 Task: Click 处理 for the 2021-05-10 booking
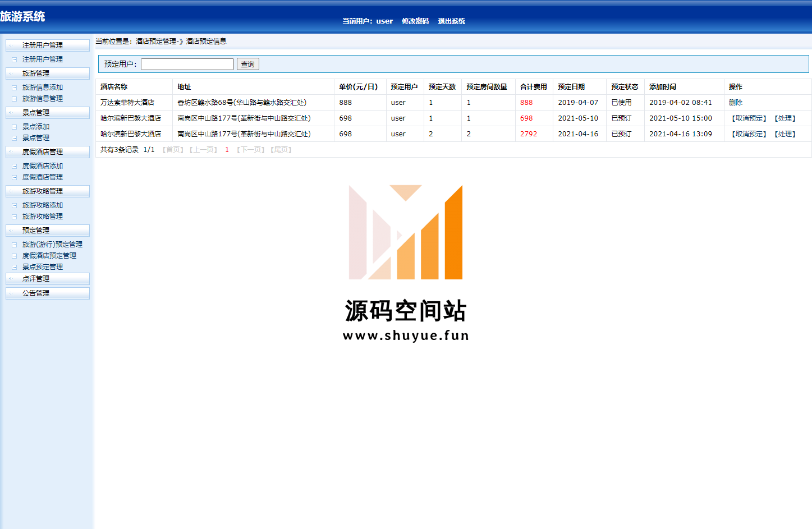pyautogui.click(x=785, y=118)
